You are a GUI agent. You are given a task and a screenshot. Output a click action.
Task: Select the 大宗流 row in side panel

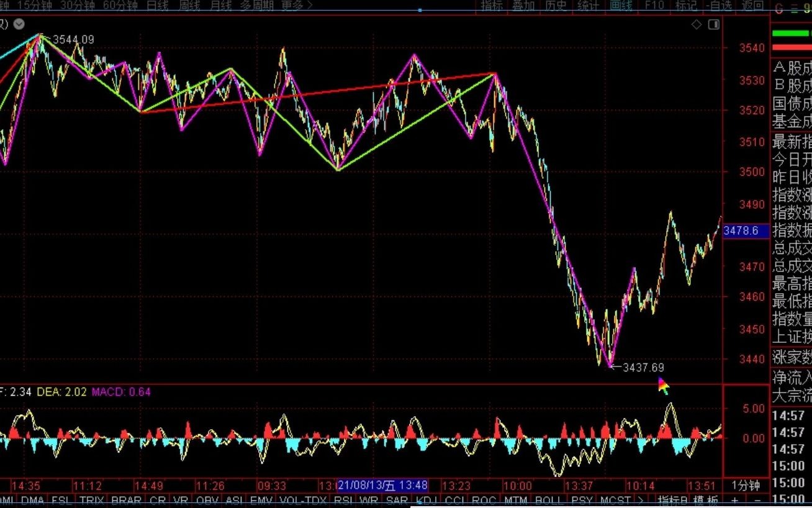point(792,395)
